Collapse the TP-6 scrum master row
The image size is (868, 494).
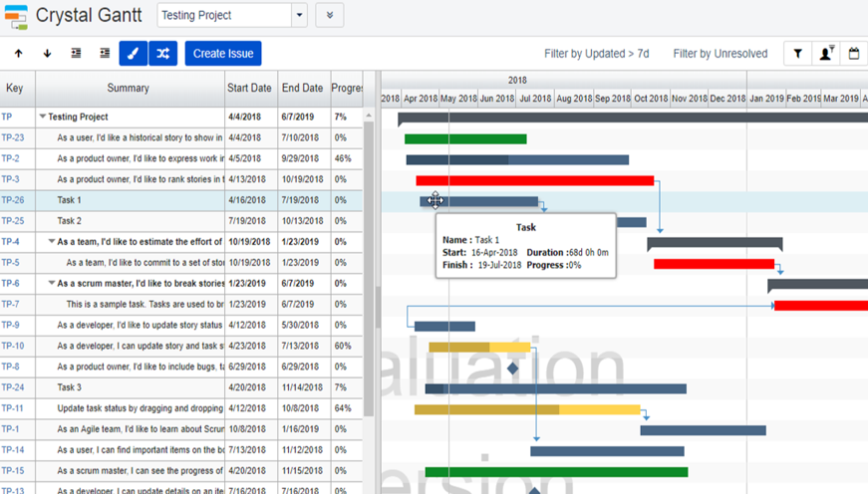click(x=52, y=283)
